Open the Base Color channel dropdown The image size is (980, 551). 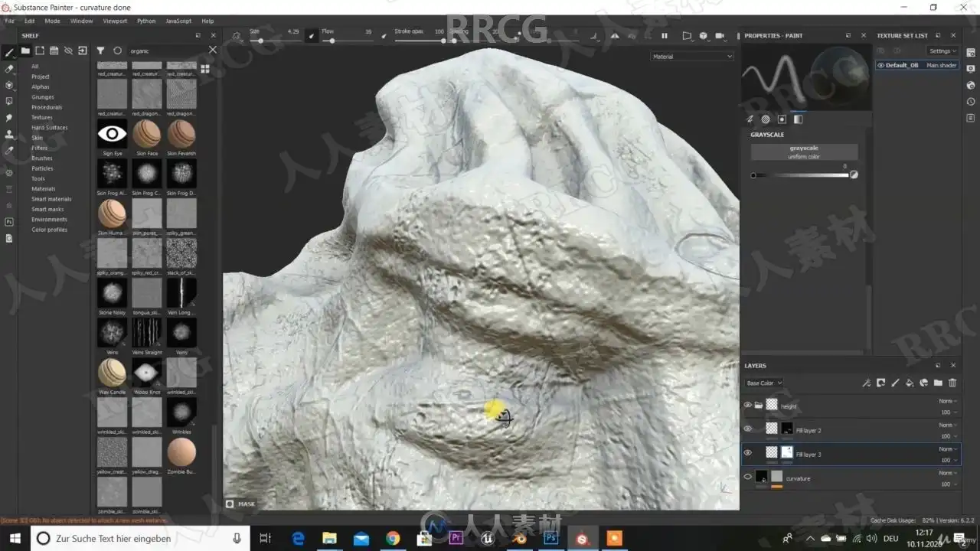(763, 383)
